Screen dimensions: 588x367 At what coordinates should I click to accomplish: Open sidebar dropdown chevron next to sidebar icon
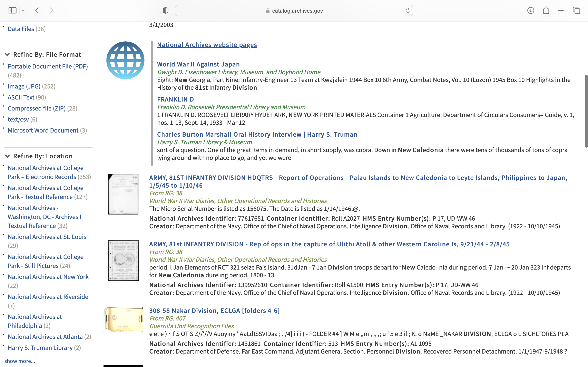(23, 10)
